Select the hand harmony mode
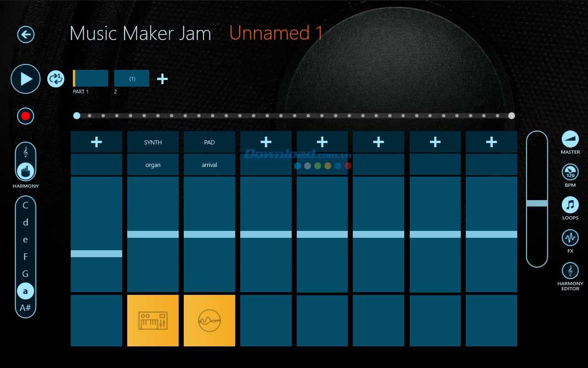 point(26,172)
